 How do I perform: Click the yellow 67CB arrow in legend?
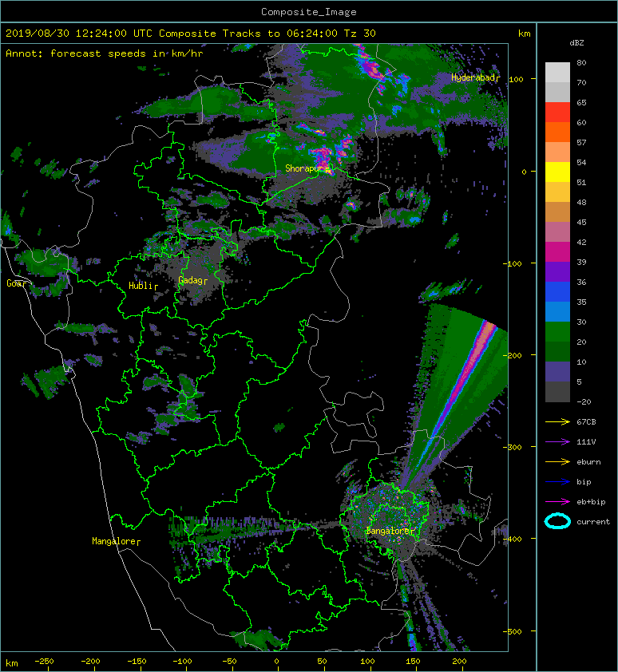point(557,422)
